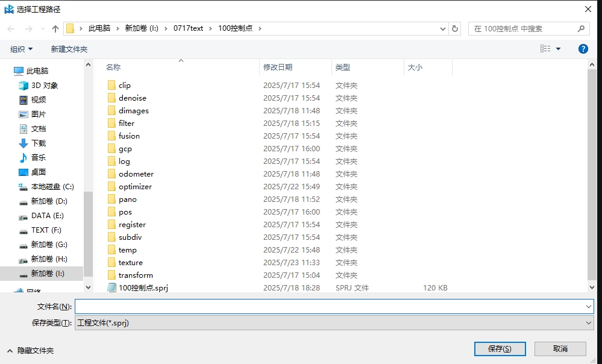Open the 组织 menu
The height and width of the screenshot is (364, 602).
click(x=21, y=49)
